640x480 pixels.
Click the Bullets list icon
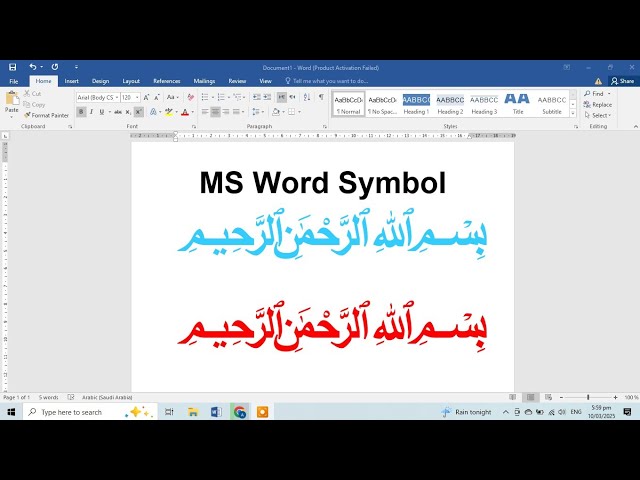coord(205,97)
